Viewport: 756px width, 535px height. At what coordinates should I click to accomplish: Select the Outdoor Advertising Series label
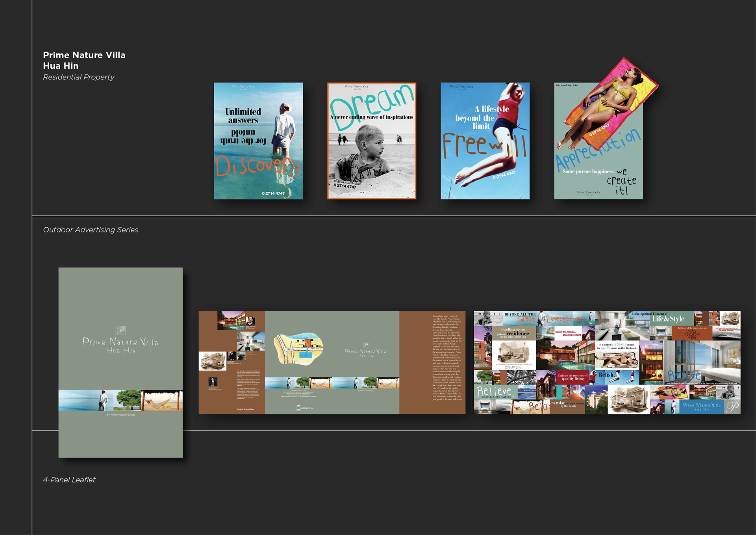91,230
